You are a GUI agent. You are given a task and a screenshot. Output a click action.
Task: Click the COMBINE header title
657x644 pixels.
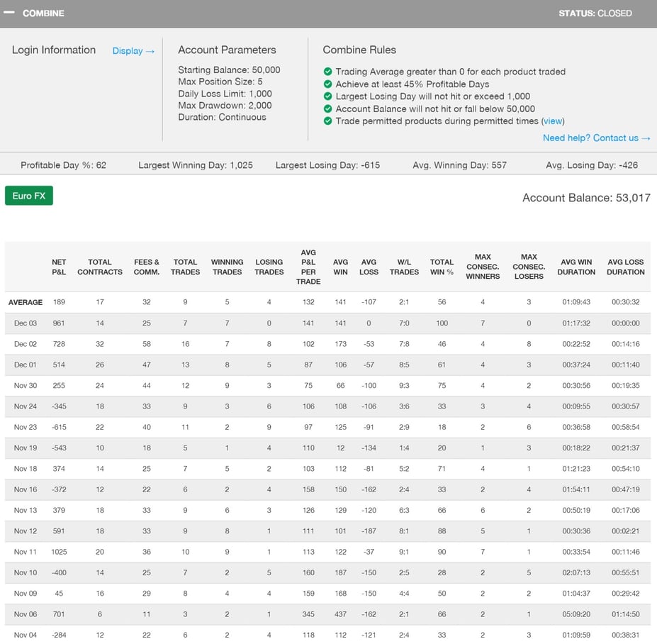coord(43,13)
